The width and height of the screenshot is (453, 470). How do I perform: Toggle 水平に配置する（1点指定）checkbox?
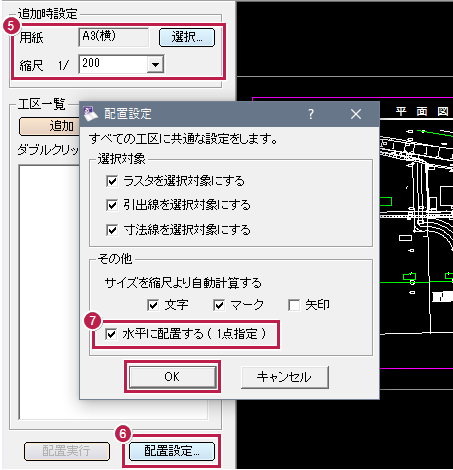pyautogui.click(x=111, y=334)
